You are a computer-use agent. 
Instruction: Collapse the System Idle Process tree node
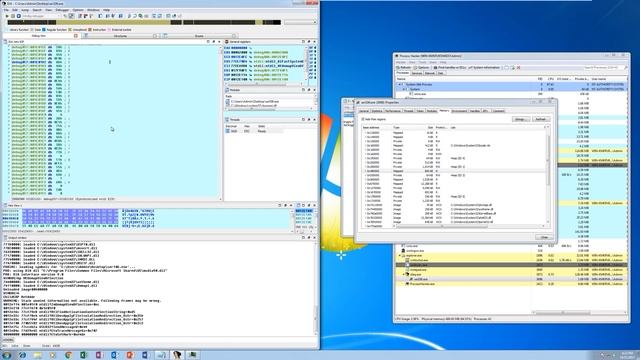400,84
